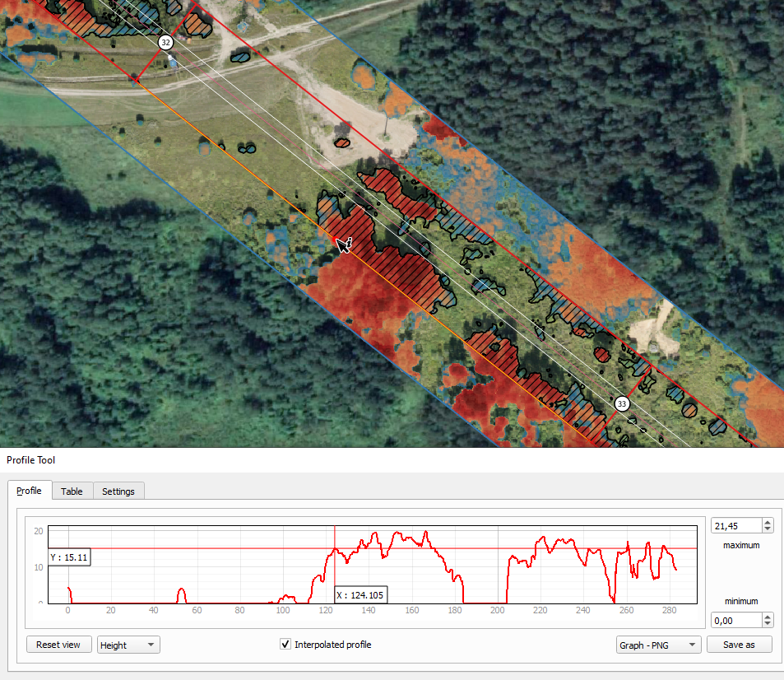Click the profile peak near distance 160
Image resolution: width=784 pixels, height=680 pixels.
point(426,533)
